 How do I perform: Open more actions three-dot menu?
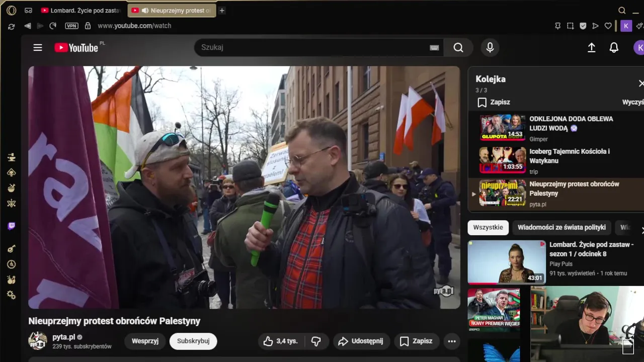[x=452, y=341]
